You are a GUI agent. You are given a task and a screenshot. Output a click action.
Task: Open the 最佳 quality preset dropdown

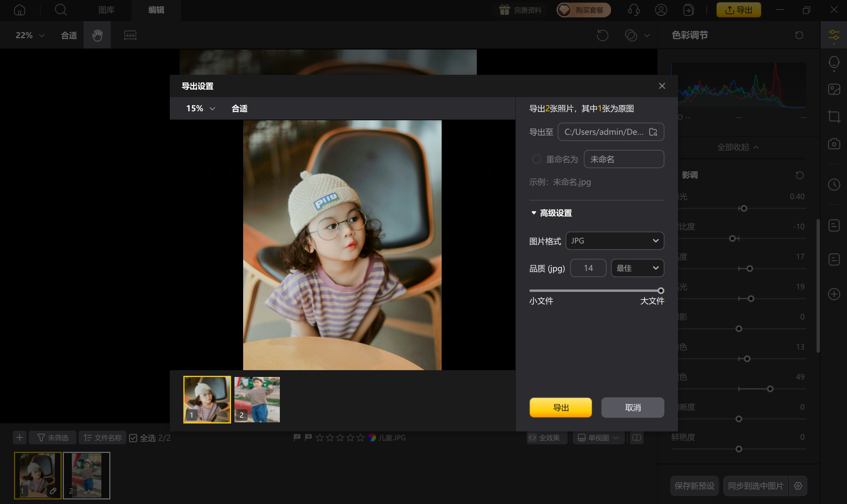point(637,268)
